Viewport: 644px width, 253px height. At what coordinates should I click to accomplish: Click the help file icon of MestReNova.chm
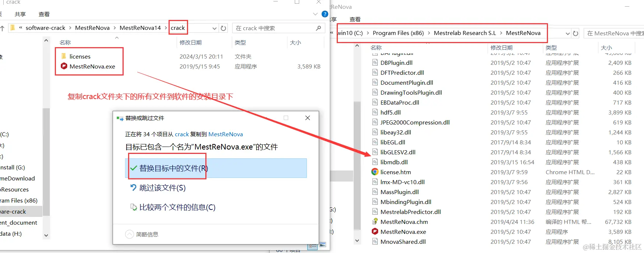[x=375, y=221]
